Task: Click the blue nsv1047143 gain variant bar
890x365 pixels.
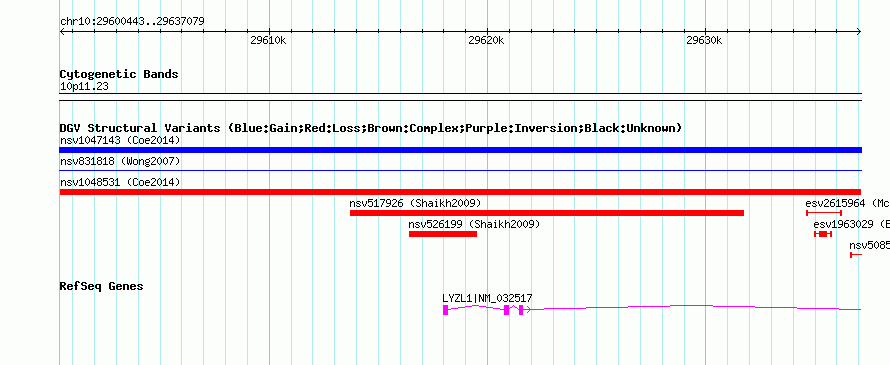Action: pos(460,150)
